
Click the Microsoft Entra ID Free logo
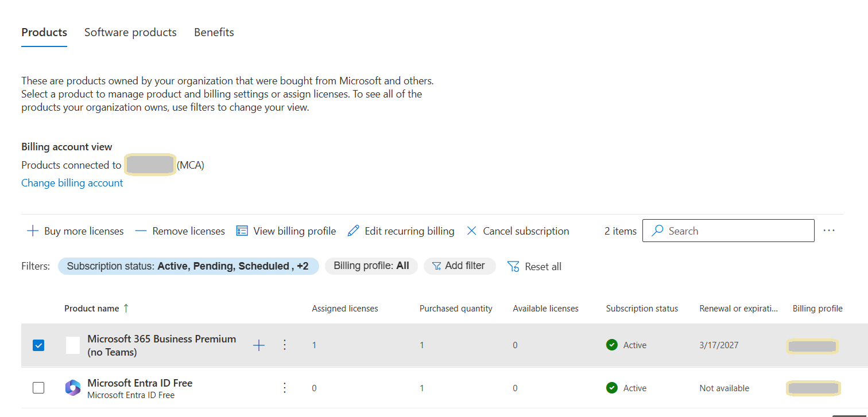(x=73, y=388)
